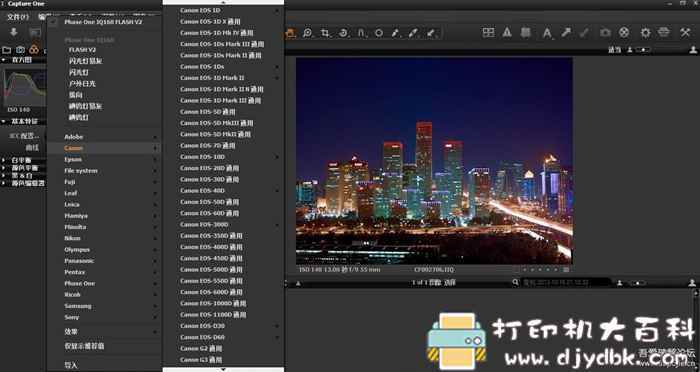This screenshot has height=372, width=700.
Task: Pick Canon EOS-7D profile
Action: (x=208, y=146)
